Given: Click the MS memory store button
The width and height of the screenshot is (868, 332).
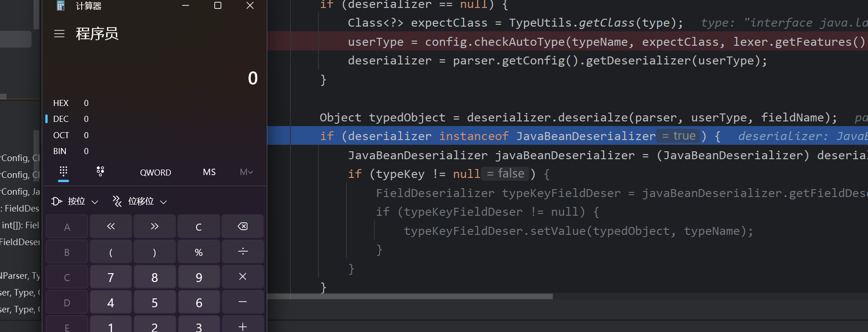Looking at the screenshot, I should (209, 172).
